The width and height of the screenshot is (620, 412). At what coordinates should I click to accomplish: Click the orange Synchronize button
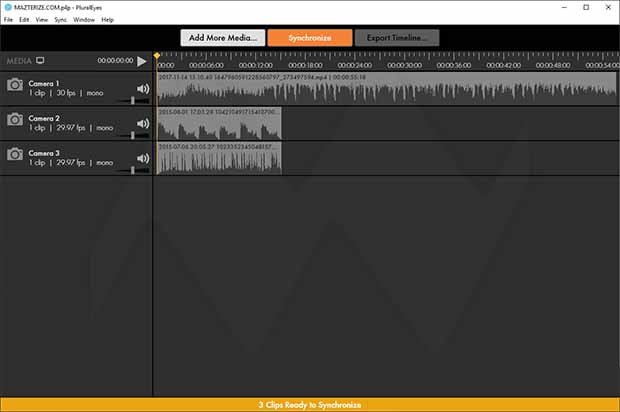pyautogui.click(x=310, y=38)
